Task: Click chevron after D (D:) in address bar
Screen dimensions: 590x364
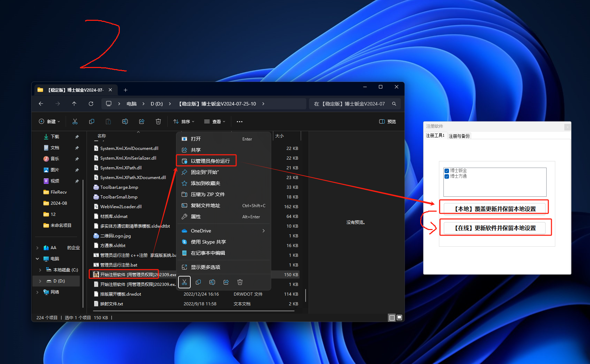Action: [x=170, y=104]
